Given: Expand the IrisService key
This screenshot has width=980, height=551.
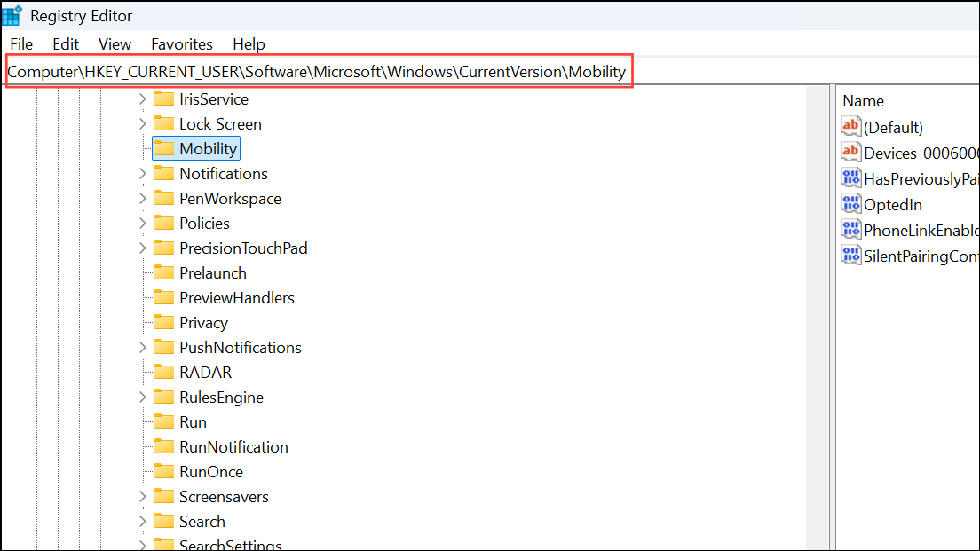Looking at the screenshot, I should click(x=143, y=98).
